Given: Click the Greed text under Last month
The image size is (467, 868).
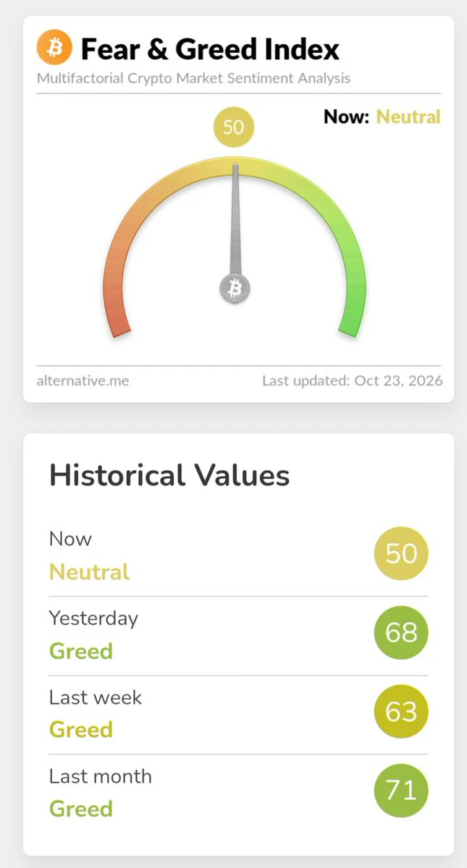Looking at the screenshot, I should tap(81, 809).
